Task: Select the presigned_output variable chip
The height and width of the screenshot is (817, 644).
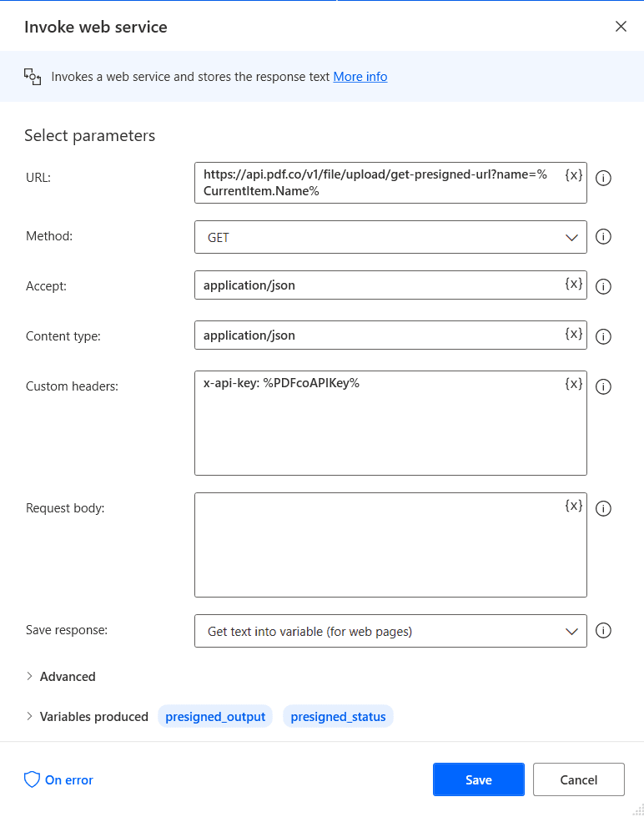Action: click(215, 717)
